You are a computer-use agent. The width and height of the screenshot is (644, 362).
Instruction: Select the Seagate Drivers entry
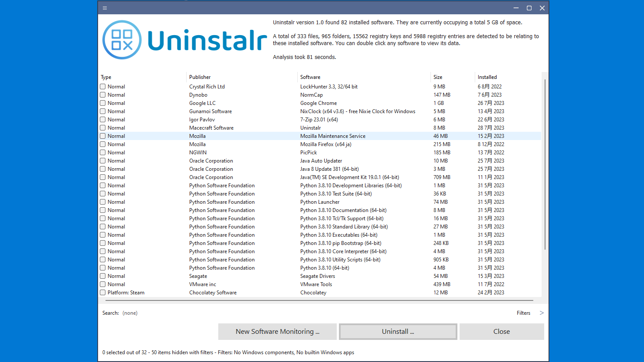[x=318, y=276]
